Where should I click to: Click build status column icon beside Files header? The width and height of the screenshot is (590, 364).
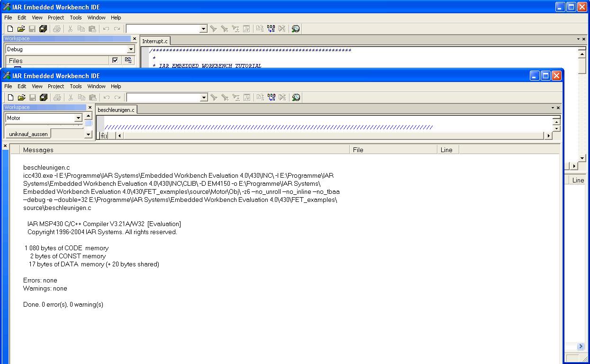click(x=128, y=60)
